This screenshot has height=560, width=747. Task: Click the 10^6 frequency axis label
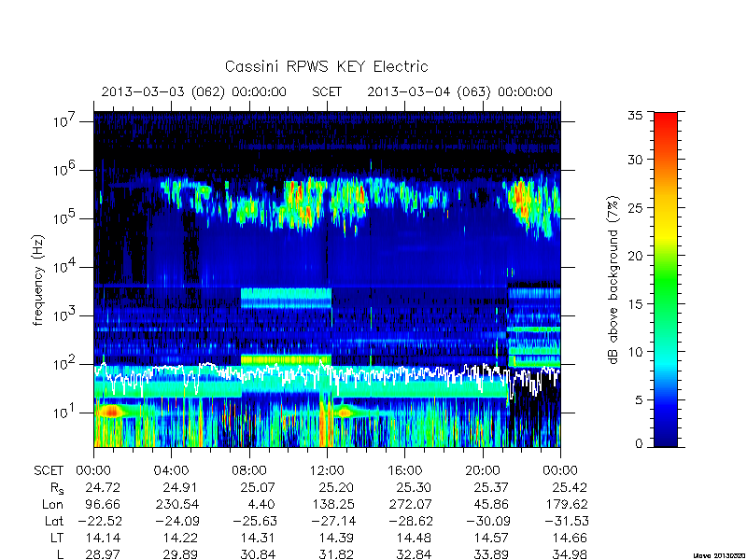[x=63, y=169]
